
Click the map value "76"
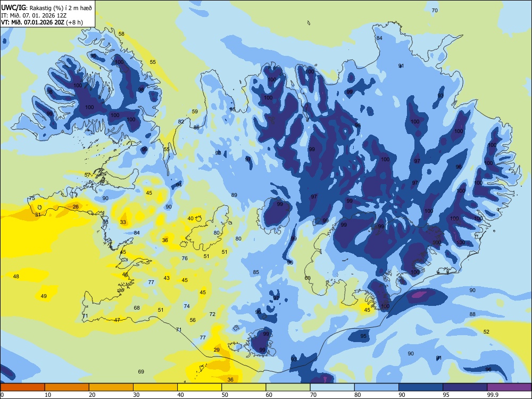(x=185, y=258)
